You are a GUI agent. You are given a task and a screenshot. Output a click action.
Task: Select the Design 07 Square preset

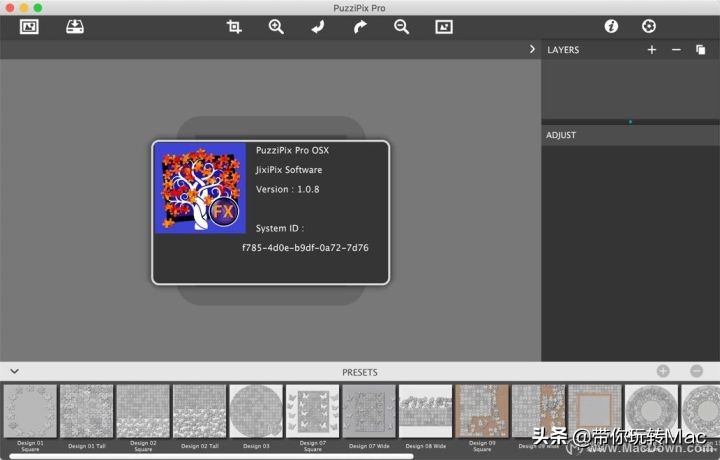coord(313,411)
